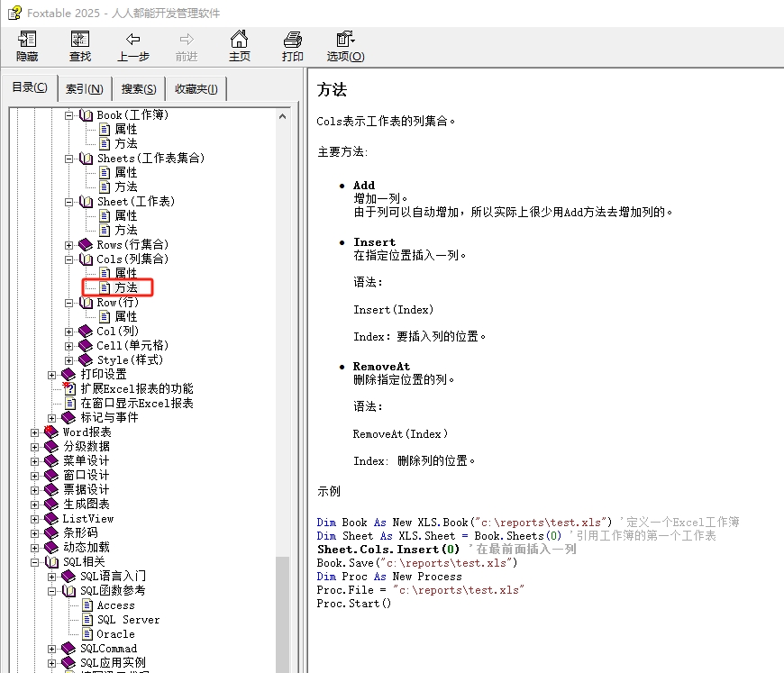784x673 pixels.
Task: Click the Sheet.Cols.Insert(0) code line
Action: pyautogui.click(x=388, y=550)
